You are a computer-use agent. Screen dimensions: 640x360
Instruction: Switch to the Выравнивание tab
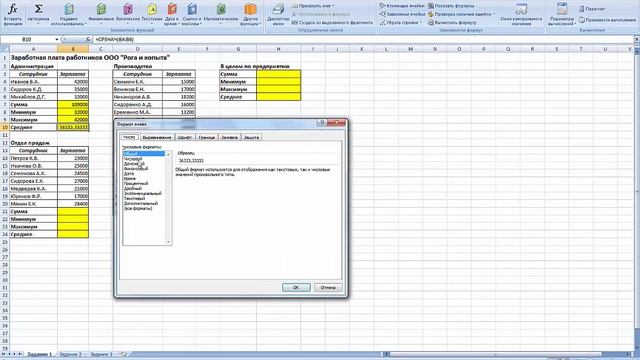click(157, 138)
